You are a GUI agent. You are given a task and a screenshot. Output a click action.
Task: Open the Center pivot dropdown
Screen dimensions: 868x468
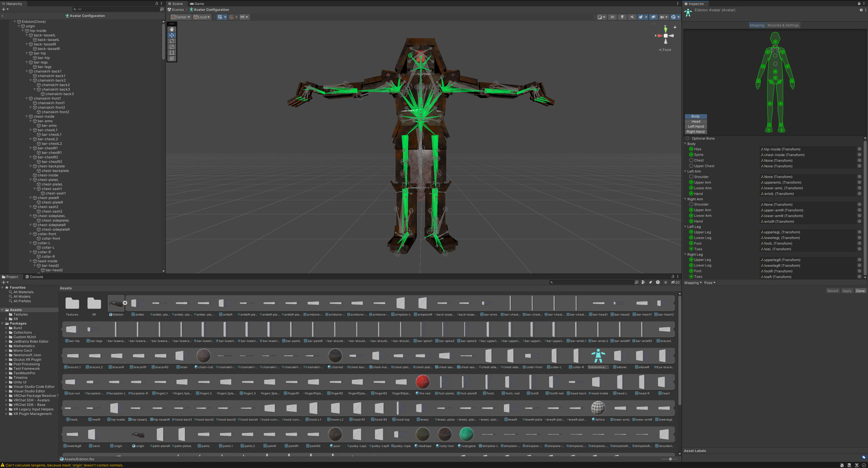(x=180, y=17)
